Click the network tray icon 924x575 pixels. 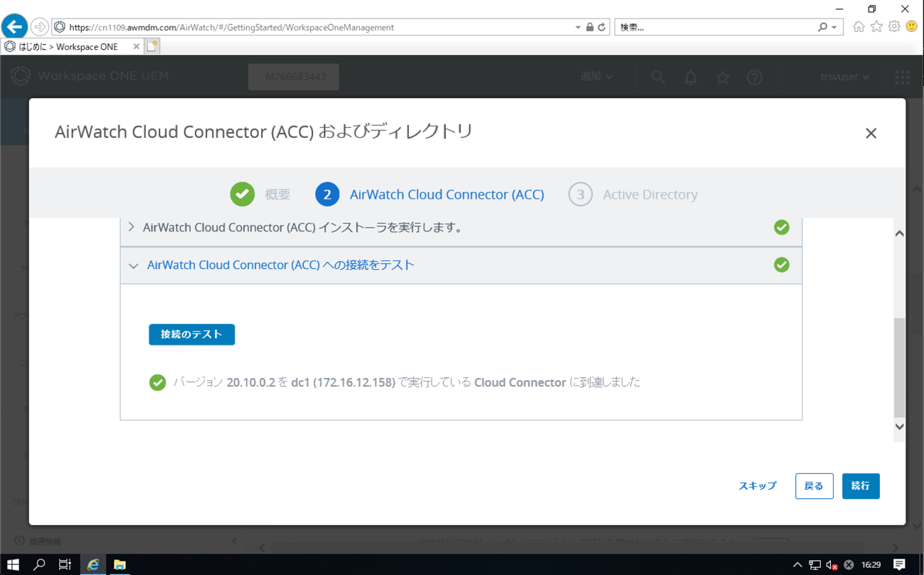pos(814,565)
